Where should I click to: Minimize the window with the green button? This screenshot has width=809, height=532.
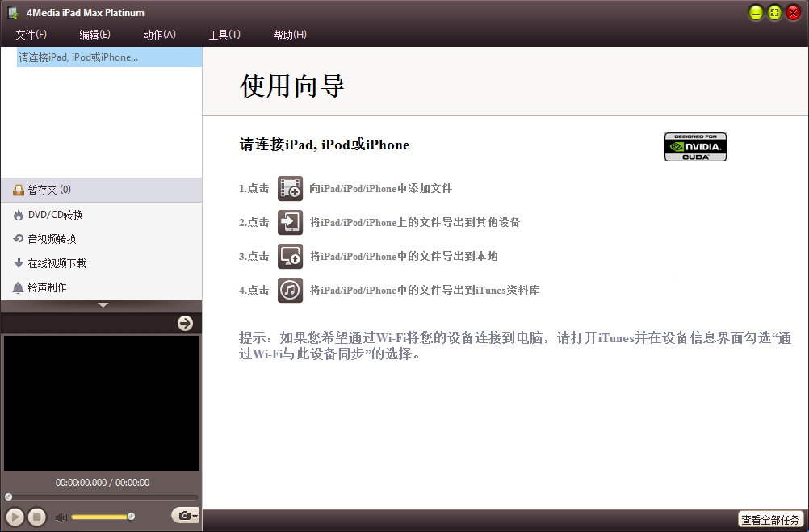click(x=756, y=12)
